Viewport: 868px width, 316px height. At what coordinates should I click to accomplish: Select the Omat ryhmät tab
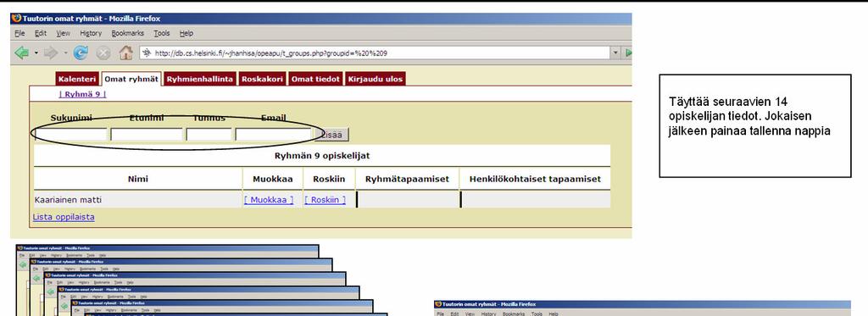point(131,79)
